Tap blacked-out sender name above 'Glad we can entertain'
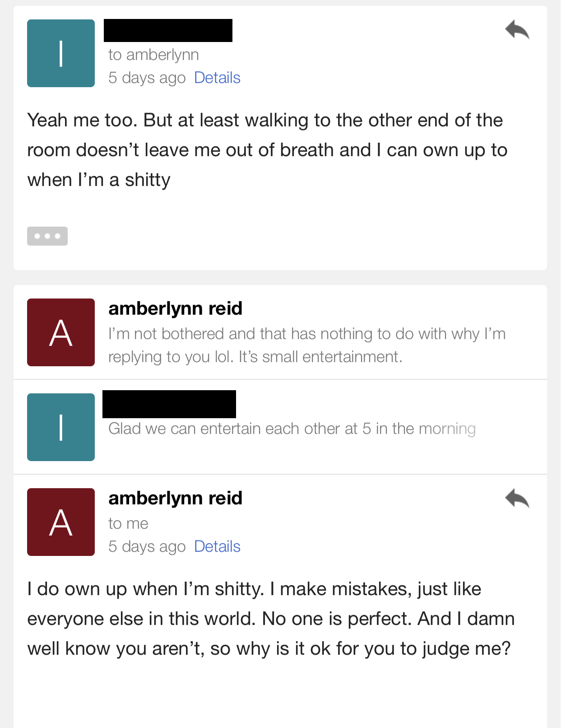 click(x=169, y=404)
